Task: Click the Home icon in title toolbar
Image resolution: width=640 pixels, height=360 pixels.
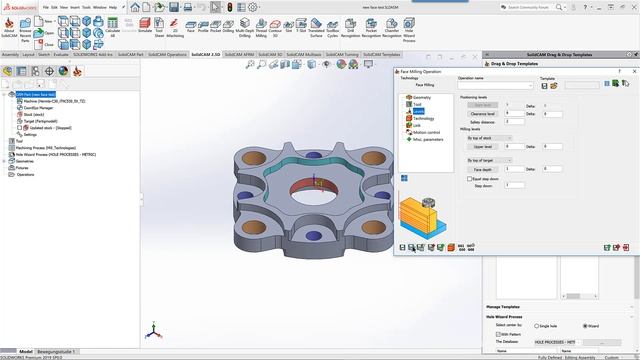Action: coord(135,7)
